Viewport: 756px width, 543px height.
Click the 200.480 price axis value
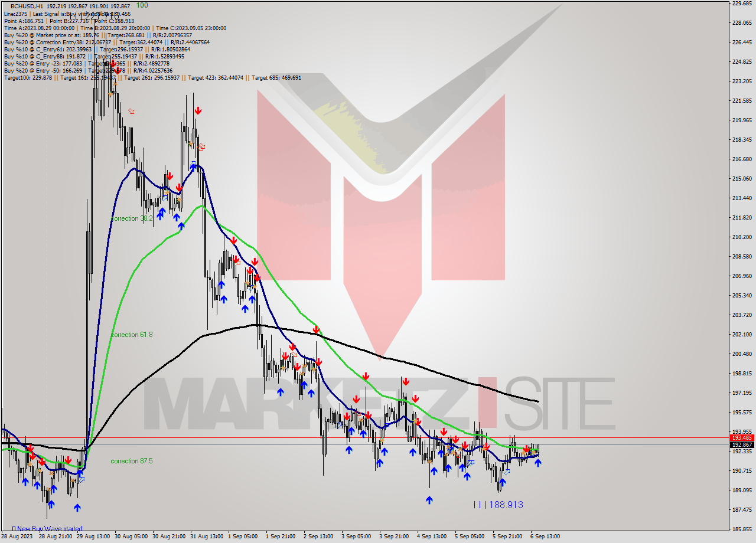pyautogui.click(x=741, y=354)
